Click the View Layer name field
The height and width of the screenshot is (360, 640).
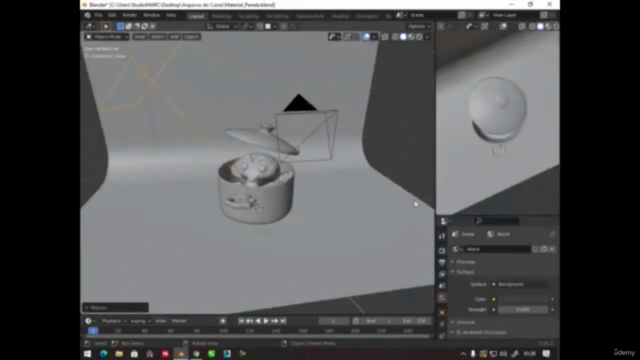516,15
